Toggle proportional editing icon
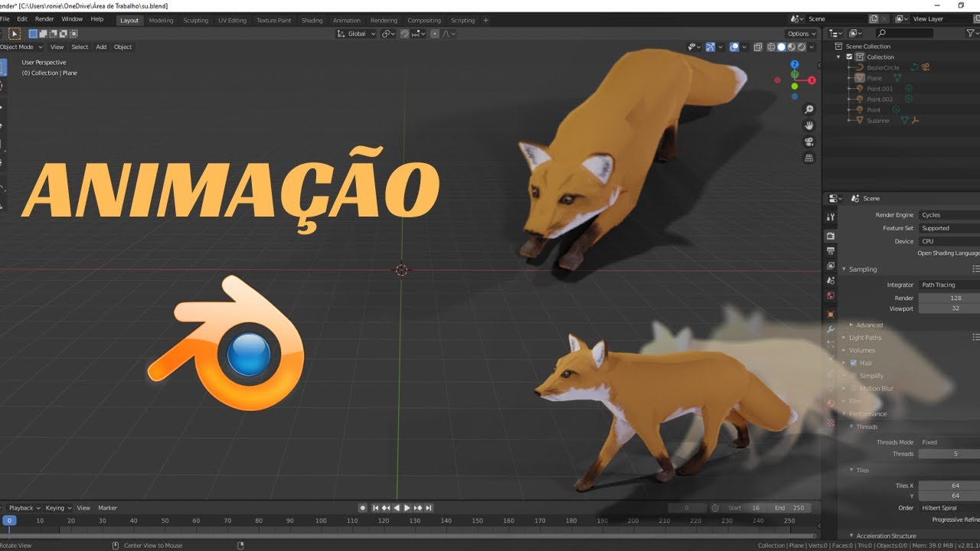Screen dimensions: 980x551 point(435,34)
